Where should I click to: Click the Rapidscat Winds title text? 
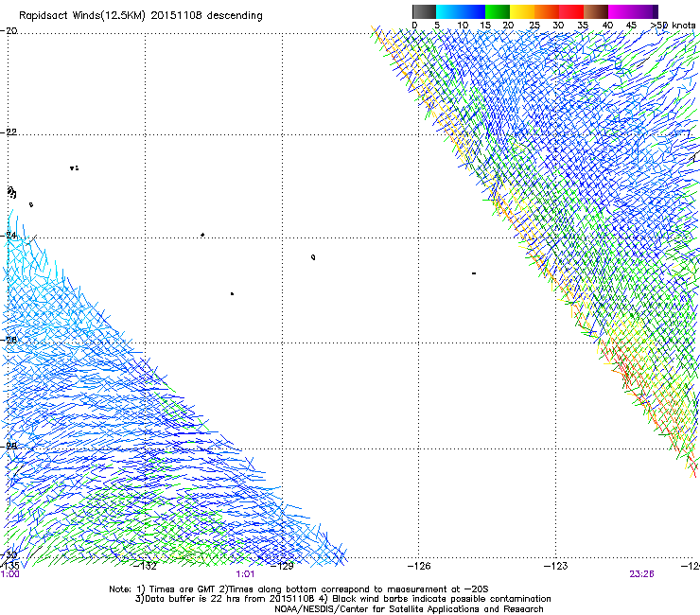coord(141,15)
